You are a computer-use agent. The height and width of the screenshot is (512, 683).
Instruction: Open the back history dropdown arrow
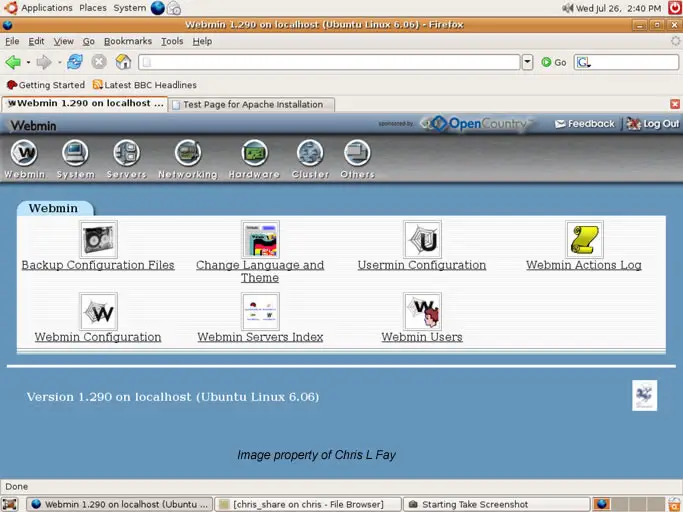pos(28,63)
